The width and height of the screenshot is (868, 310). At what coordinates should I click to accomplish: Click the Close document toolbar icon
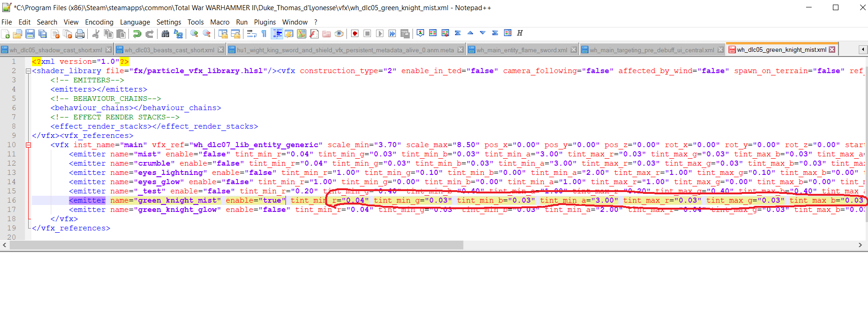pos(55,33)
